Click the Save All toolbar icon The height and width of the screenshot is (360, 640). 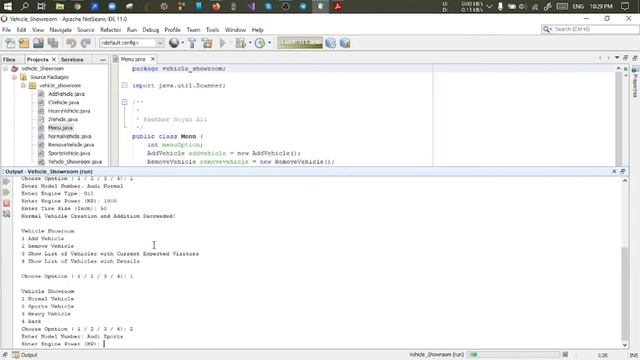tap(53, 43)
